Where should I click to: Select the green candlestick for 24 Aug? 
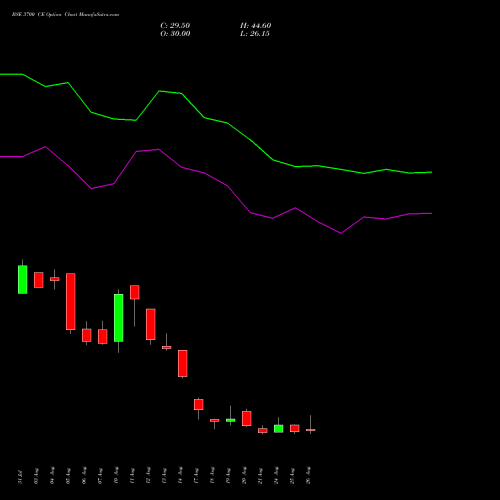pos(279,428)
